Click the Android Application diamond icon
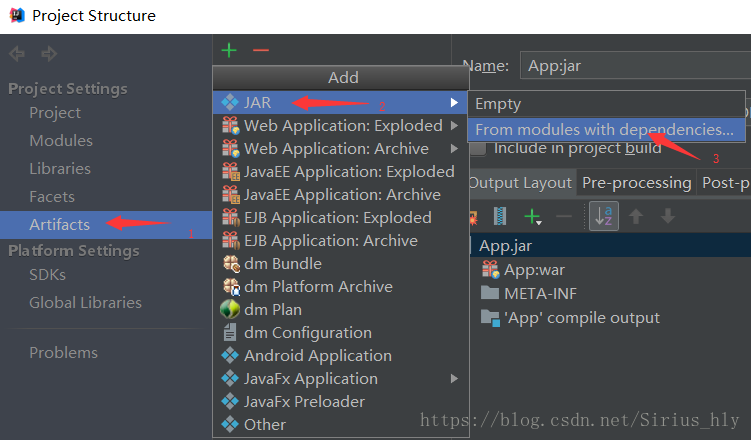The height and width of the screenshot is (440, 751). (x=230, y=355)
